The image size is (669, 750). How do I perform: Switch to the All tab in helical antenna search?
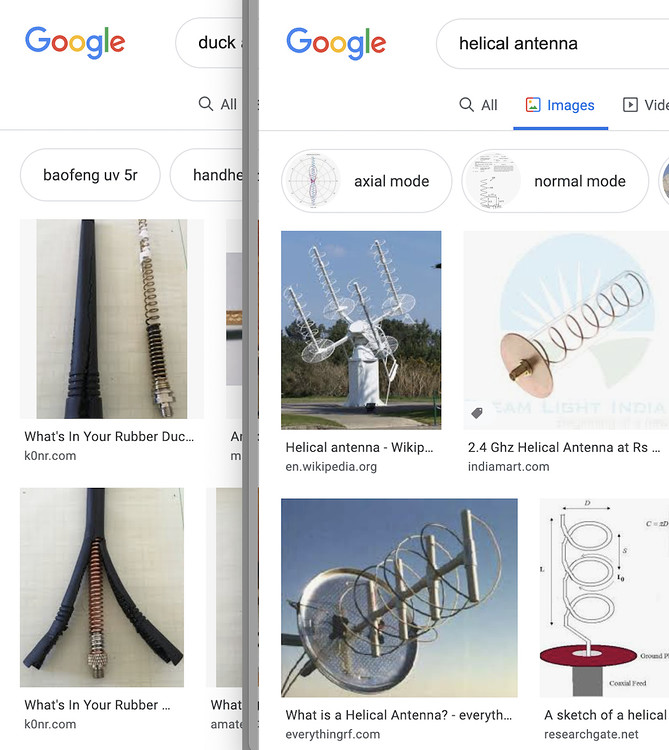pos(478,105)
